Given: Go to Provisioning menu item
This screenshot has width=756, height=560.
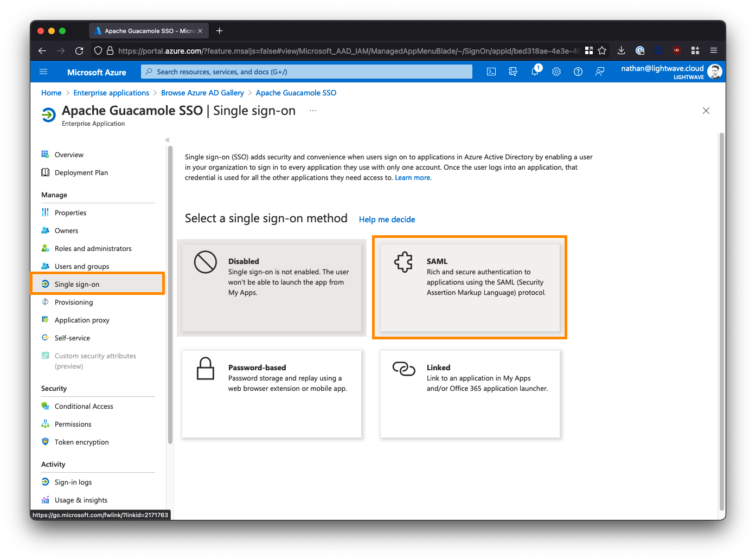Looking at the screenshot, I should [74, 302].
